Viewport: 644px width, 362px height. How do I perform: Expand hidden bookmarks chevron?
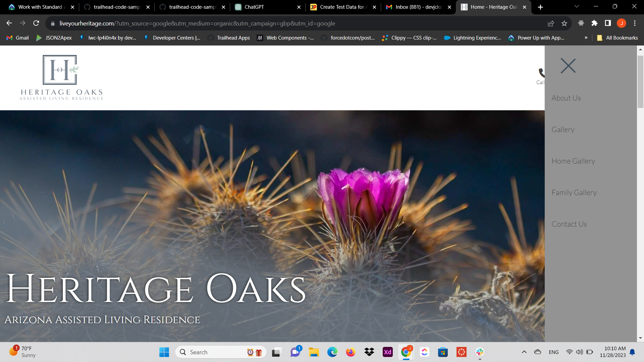click(x=586, y=38)
